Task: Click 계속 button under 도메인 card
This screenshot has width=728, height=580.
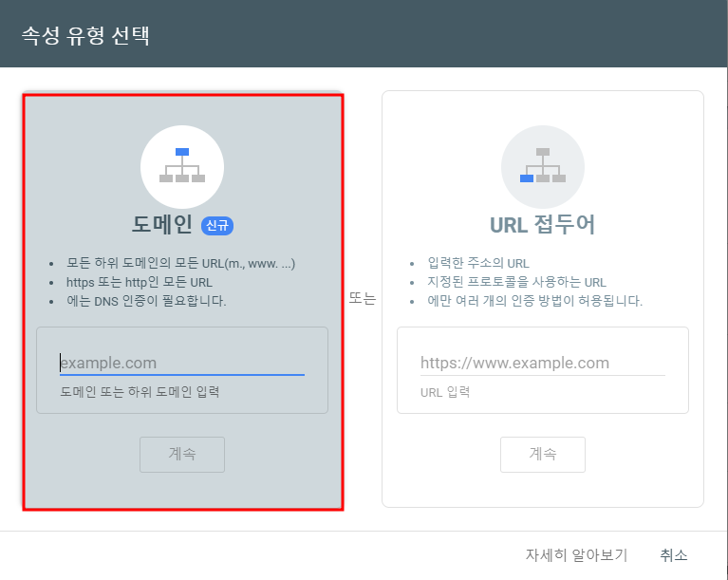Action: pyautogui.click(x=182, y=454)
